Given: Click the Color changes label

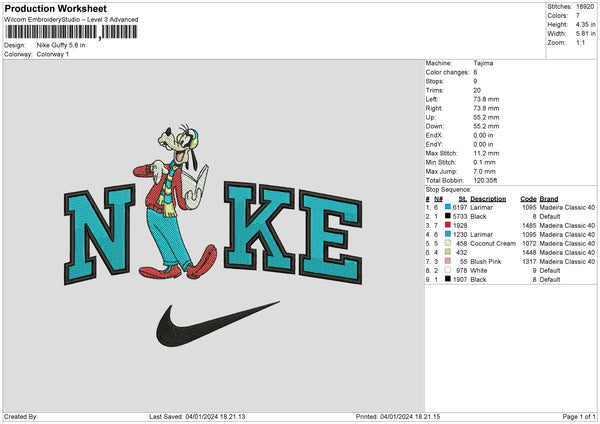Looking at the screenshot, I should point(447,72).
